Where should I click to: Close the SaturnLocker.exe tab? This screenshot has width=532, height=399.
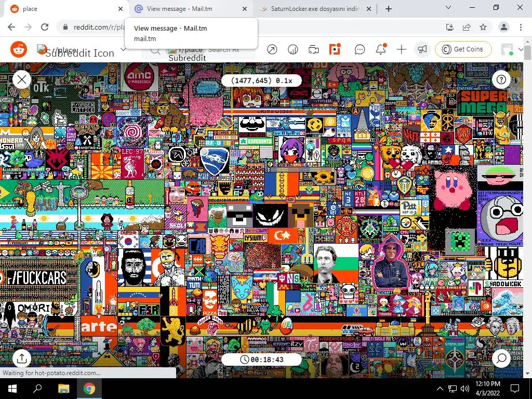point(369,9)
